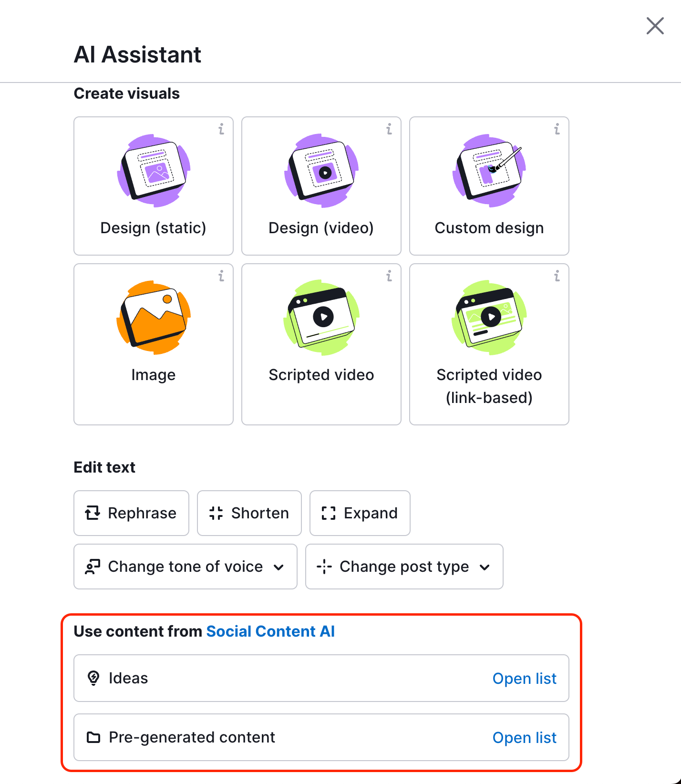Select the Design (video) visual option

click(x=321, y=186)
